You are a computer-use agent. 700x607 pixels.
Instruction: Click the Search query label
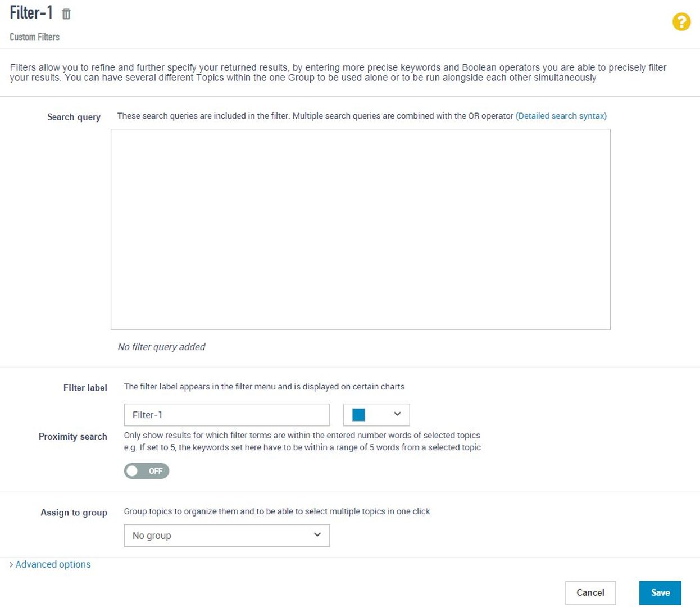coord(74,117)
